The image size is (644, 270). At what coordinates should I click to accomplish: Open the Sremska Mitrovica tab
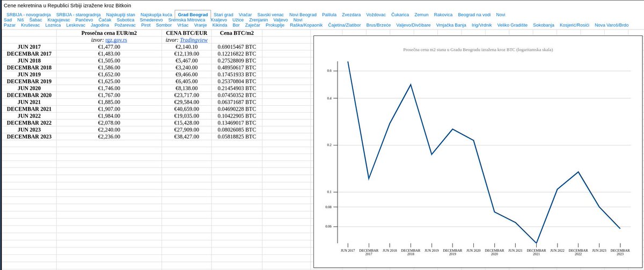(x=187, y=20)
